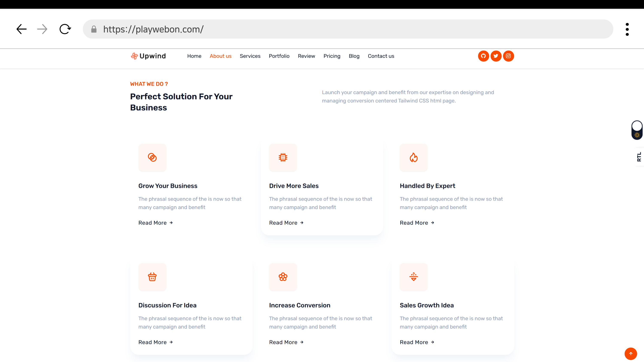This screenshot has height=362, width=644.
Task: Reload the page in the browser
Action: coord(65,29)
